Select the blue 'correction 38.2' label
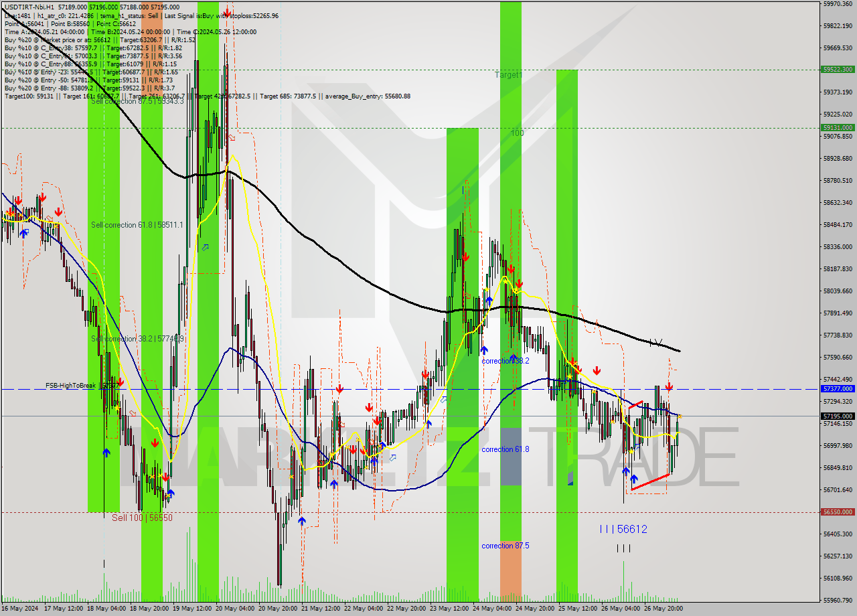 tap(505, 360)
